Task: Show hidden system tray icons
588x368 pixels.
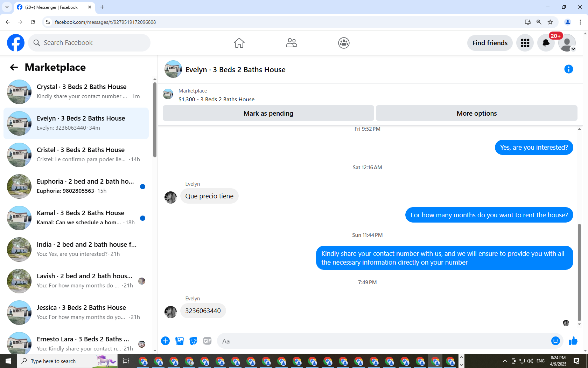Action: coord(505,361)
